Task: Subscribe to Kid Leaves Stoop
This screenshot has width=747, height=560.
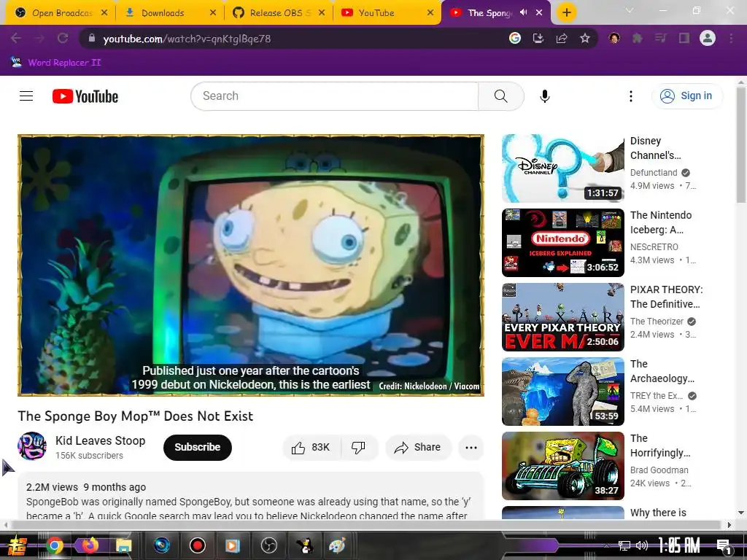Action: click(197, 448)
